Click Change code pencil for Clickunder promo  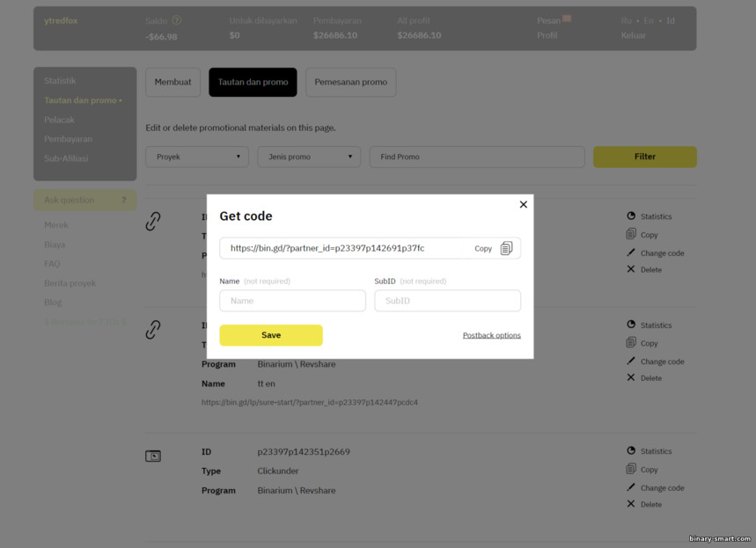(x=631, y=487)
